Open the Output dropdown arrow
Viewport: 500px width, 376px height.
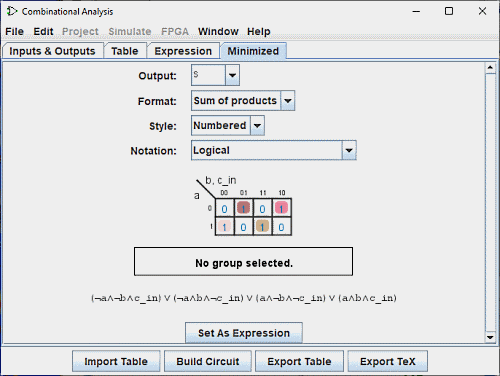tap(232, 75)
